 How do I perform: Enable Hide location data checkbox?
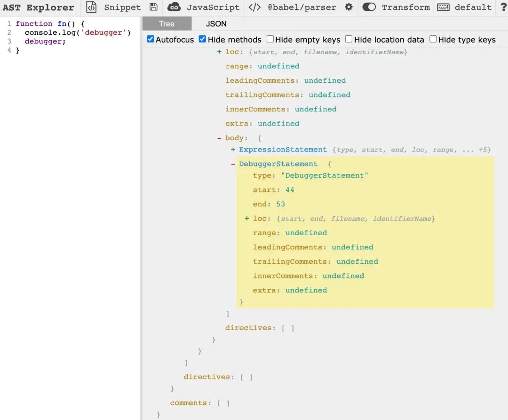click(x=349, y=39)
